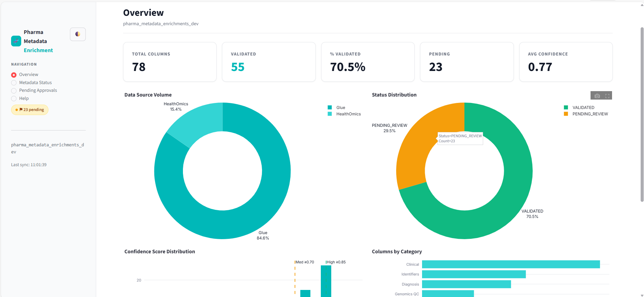Click the Med ≥0.70 threshold label
The image size is (644, 297).
click(305, 262)
